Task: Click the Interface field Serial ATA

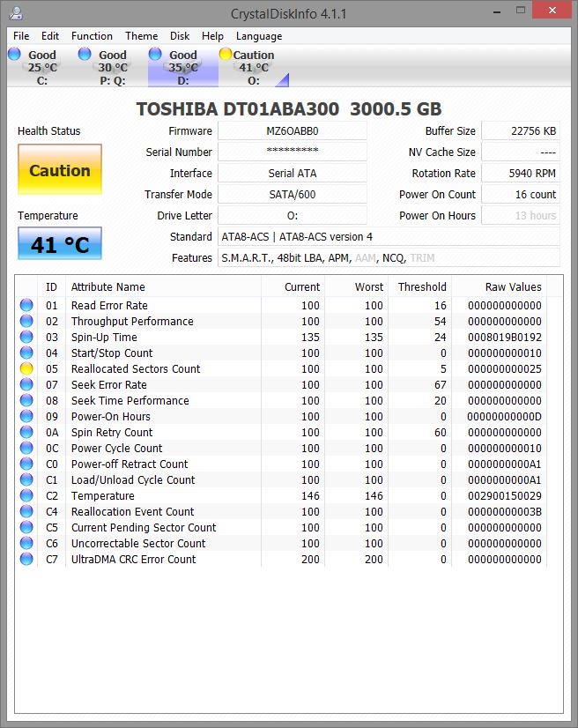Action: 292,173
